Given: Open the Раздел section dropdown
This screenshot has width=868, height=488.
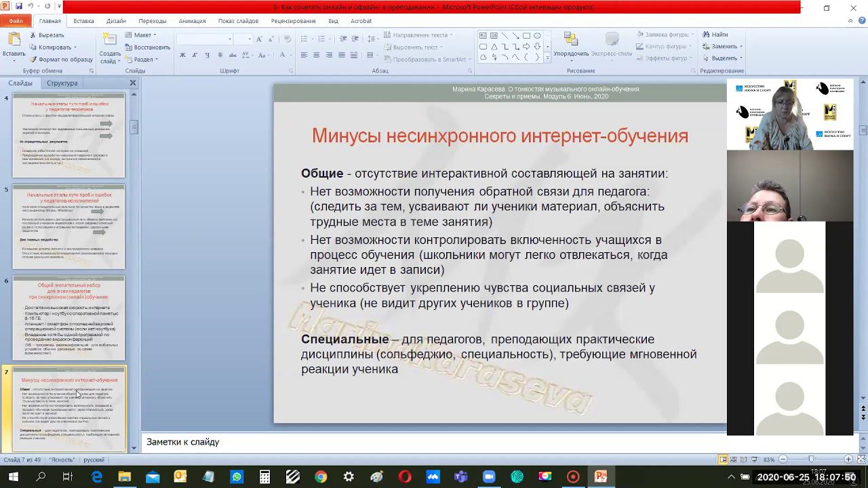Looking at the screenshot, I should [x=142, y=59].
